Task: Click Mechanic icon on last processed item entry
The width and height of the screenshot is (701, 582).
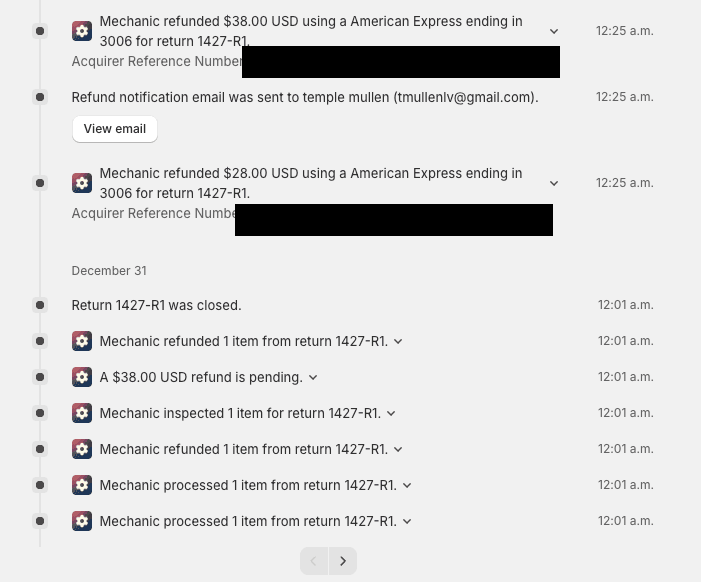Action: 82,521
